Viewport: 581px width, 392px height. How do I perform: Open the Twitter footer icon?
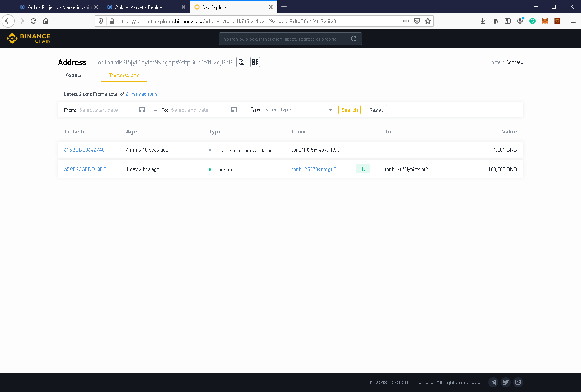point(506,382)
